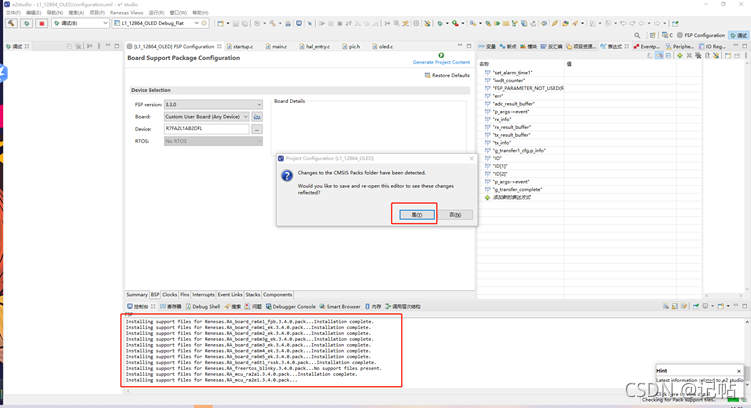Image resolution: width=751 pixels, height=408 pixels.
Task: Click Restore Defaults
Action: tap(447, 75)
